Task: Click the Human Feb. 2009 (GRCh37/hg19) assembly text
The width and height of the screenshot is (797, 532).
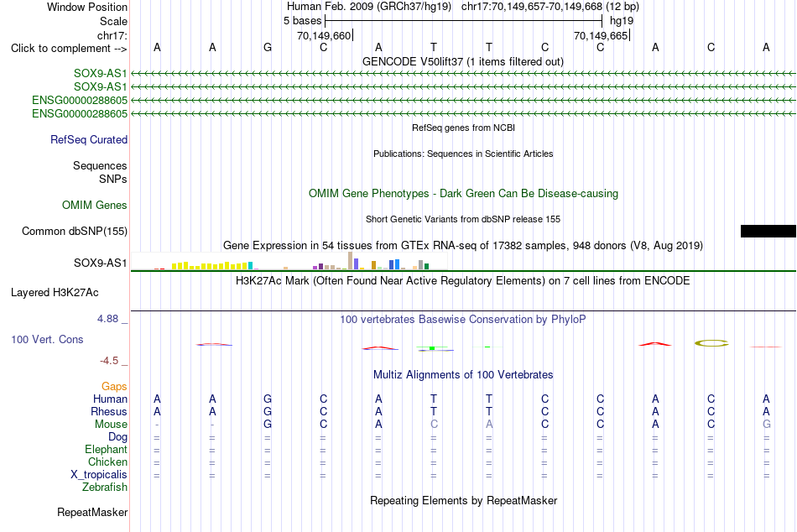Action: 368,7
